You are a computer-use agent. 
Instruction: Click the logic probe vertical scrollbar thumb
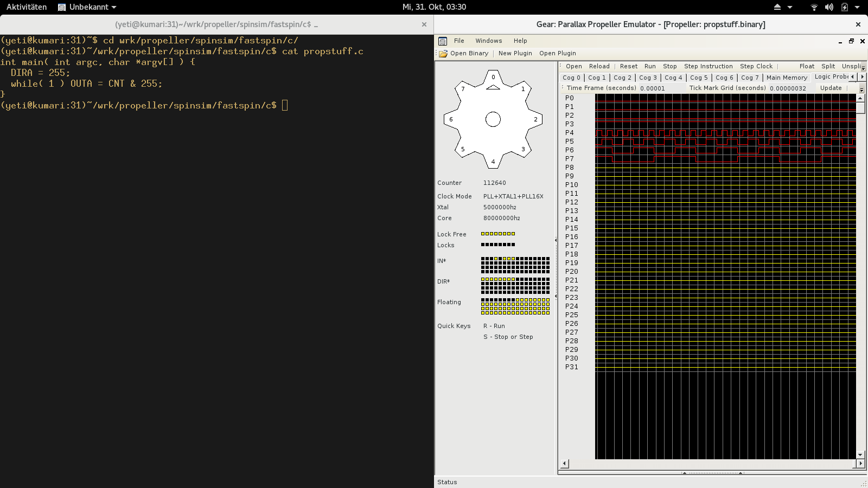coord(860,107)
